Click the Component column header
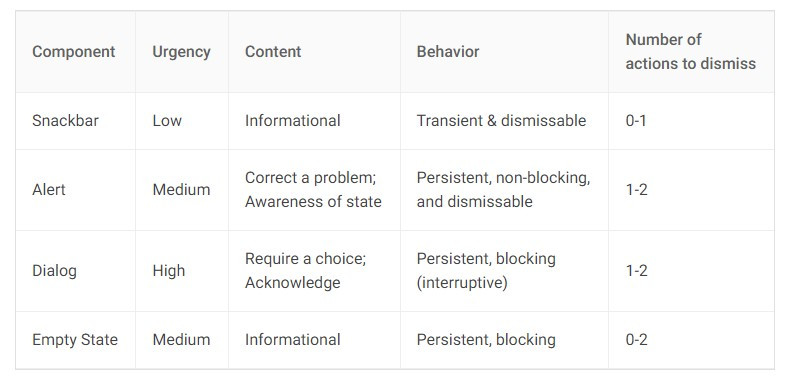The height and width of the screenshot is (390, 805). click(73, 52)
